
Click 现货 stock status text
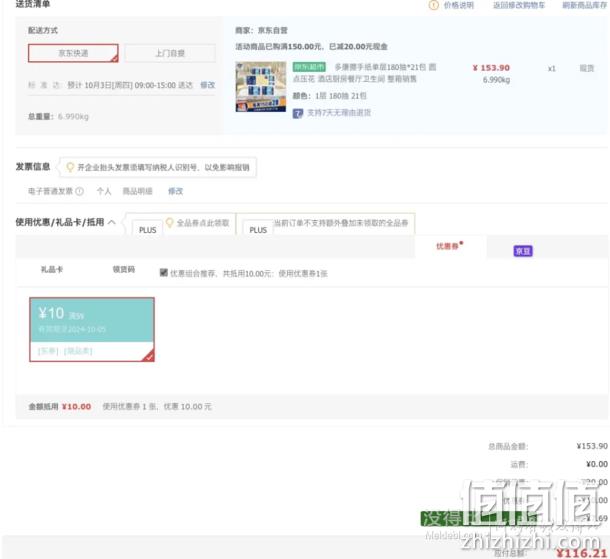point(587,68)
